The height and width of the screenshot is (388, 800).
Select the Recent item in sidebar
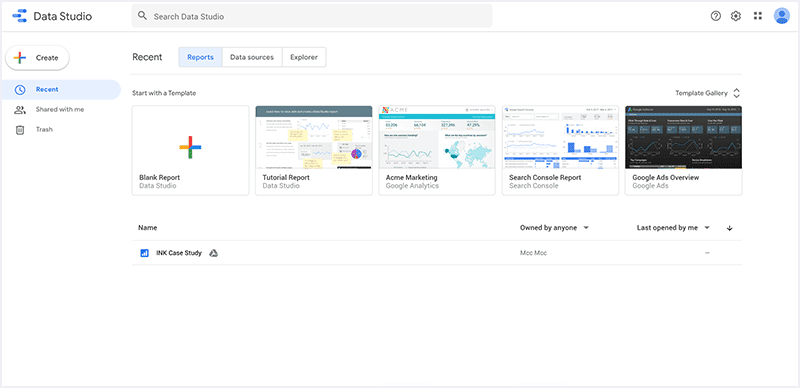click(x=60, y=90)
